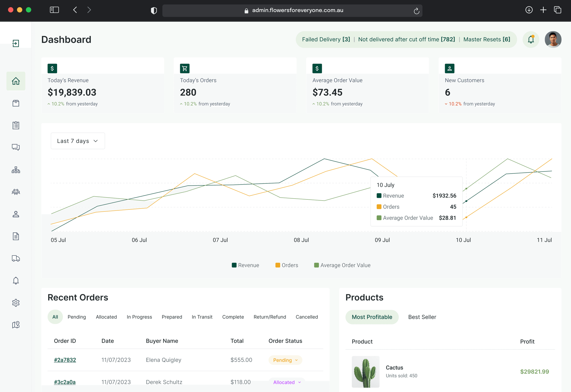The height and width of the screenshot is (392, 571).
Task: Click the map pin sidebar icon
Action: 16,325
